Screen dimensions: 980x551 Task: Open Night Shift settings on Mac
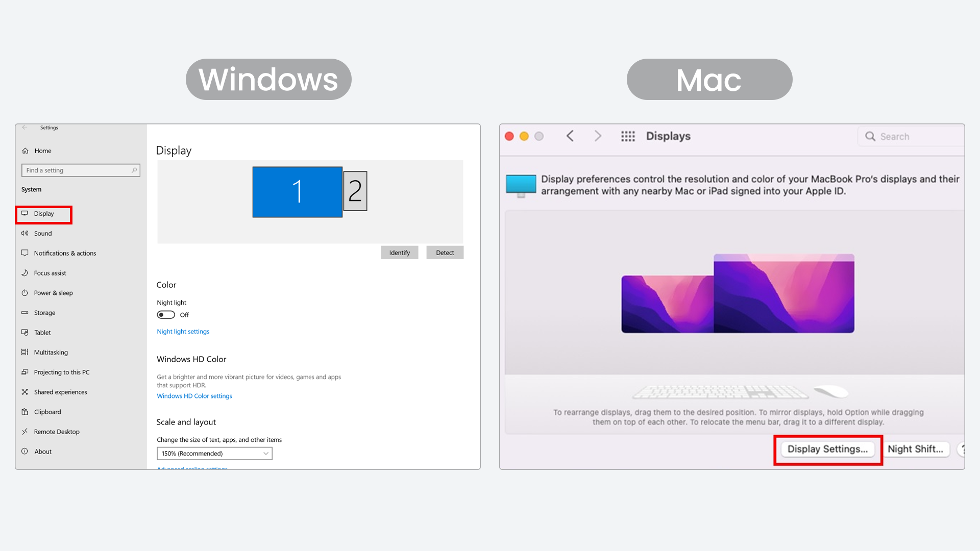coord(916,449)
